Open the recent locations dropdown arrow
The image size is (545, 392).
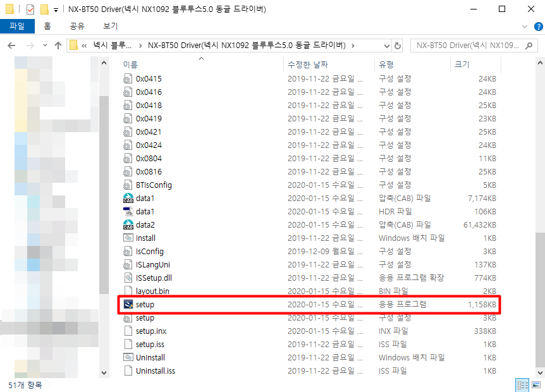pyautogui.click(x=45, y=46)
